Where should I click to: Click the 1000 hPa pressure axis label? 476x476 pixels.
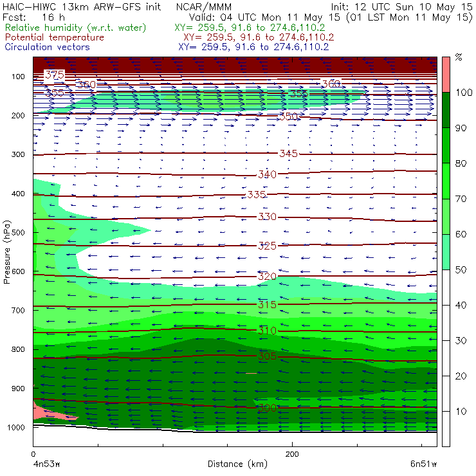click(16, 427)
